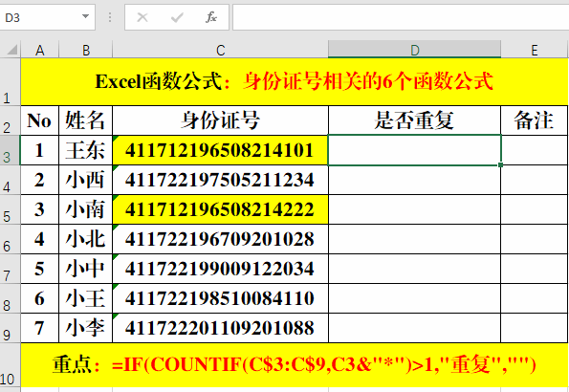Click cell with name '小北'
The height and width of the screenshot is (392, 569).
[86, 239]
